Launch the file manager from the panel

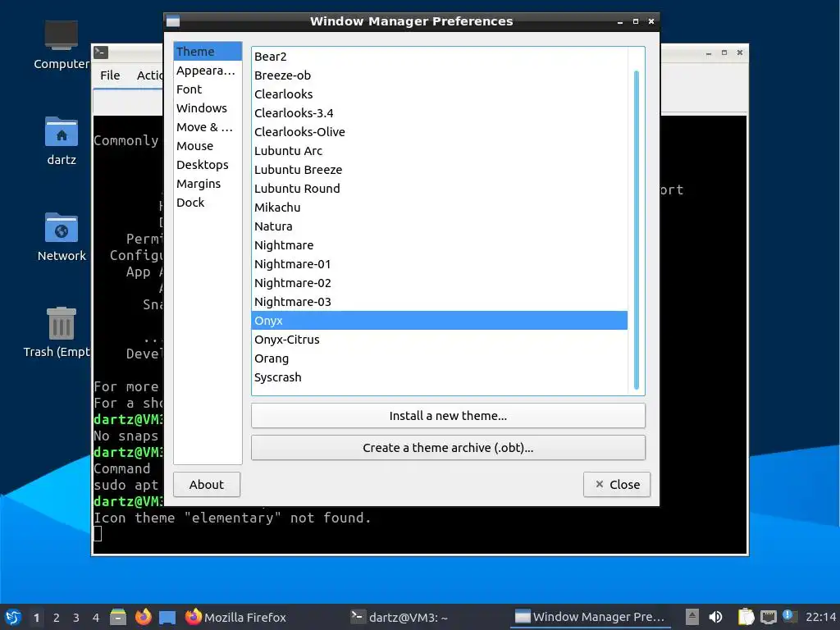(118, 617)
